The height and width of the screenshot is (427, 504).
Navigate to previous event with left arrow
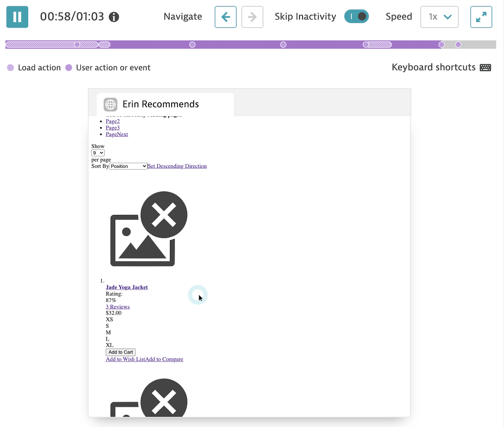click(226, 17)
